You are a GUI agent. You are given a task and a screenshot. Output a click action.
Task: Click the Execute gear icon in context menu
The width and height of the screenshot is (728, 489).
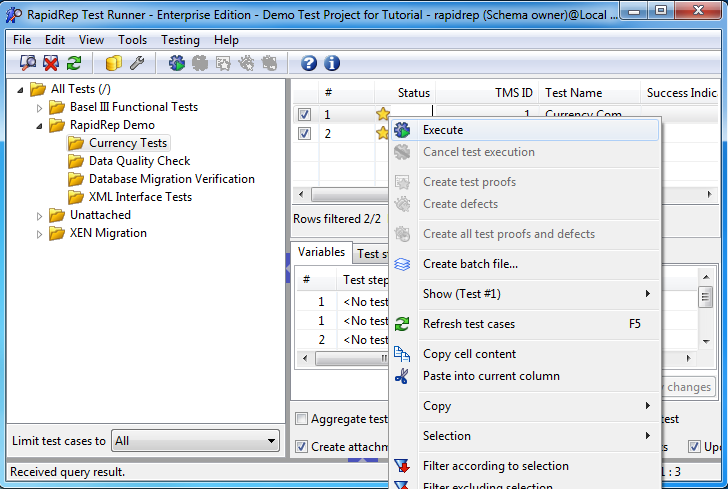[x=402, y=130]
